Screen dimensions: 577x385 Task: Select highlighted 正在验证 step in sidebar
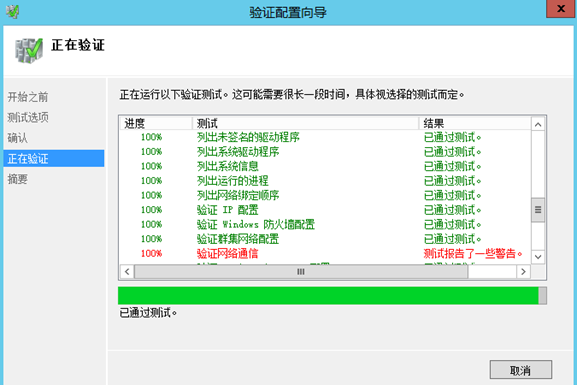[54, 159]
